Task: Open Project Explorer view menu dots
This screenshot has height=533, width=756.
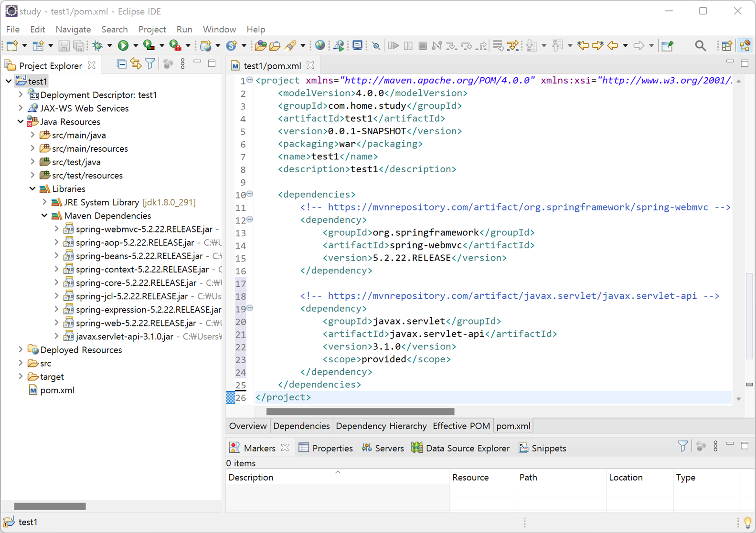Action: [x=183, y=63]
